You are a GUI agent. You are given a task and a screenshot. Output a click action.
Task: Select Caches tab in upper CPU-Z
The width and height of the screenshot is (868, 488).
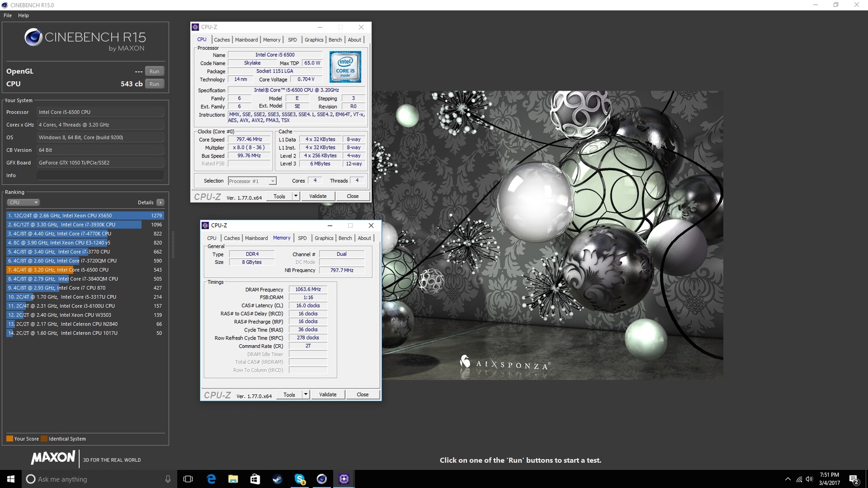(222, 40)
